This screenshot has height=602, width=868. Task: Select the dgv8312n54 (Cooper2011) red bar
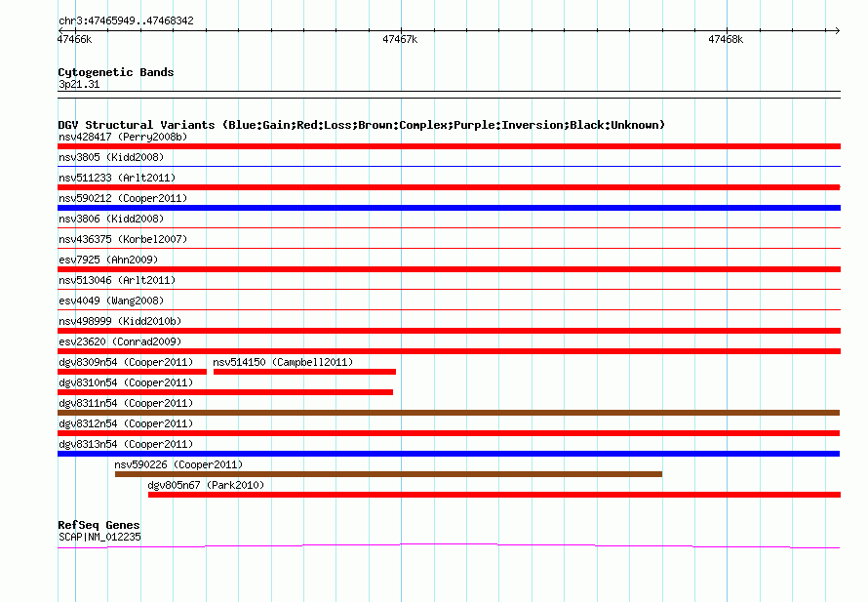tap(449, 433)
